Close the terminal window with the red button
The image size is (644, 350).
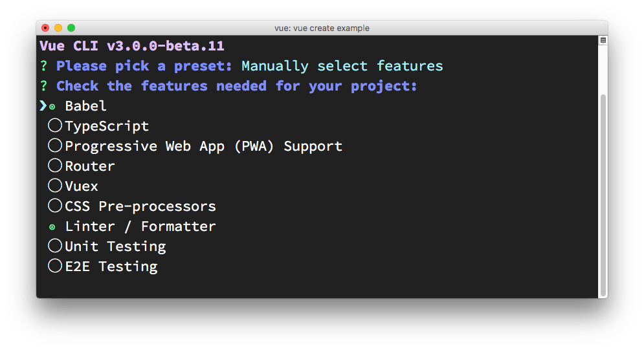click(x=45, y=28)
